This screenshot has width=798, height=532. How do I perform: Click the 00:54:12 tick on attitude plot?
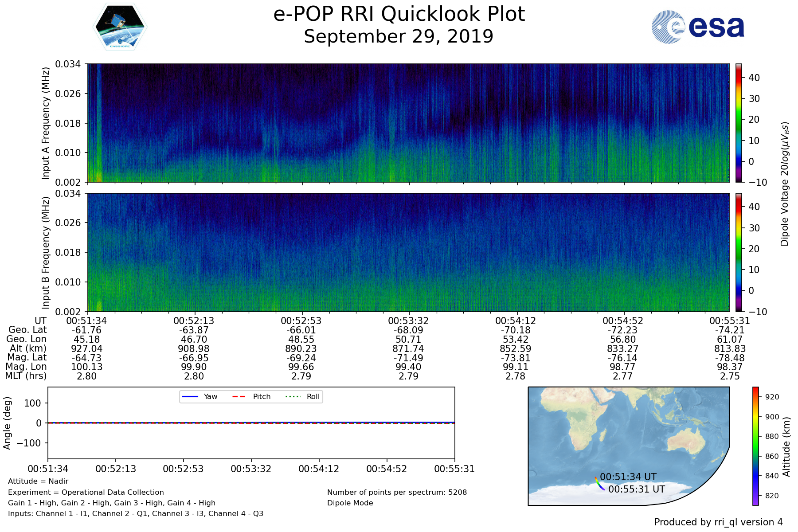tap(319, 469)
